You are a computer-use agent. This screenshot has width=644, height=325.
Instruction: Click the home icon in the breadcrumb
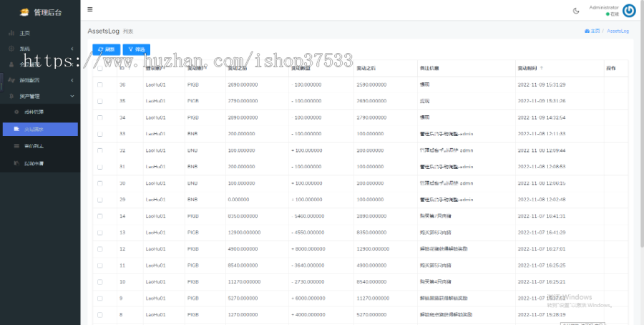pyautogui.click(x=587, y=31)
